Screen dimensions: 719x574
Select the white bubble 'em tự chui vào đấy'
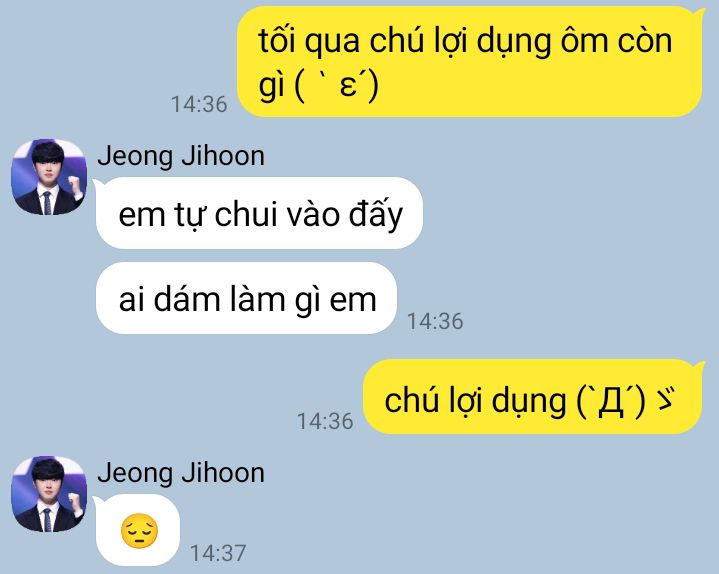point(259,213)
